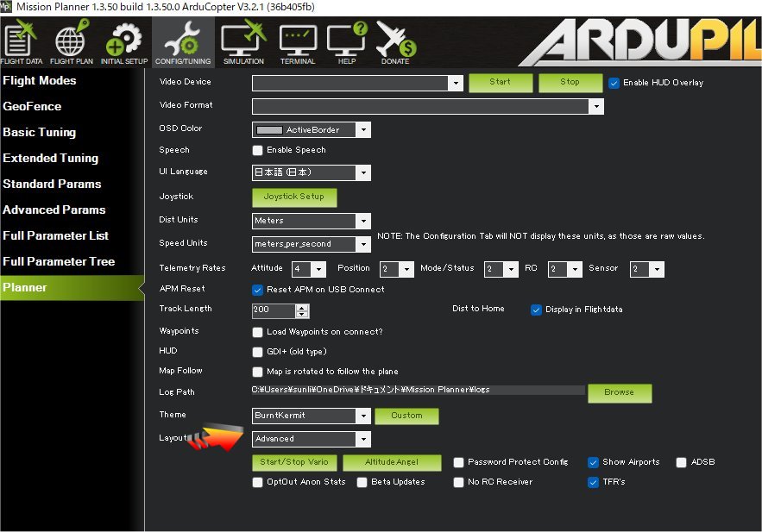
Task: Check OptOut Anon Stats
Action: (257, 482)
